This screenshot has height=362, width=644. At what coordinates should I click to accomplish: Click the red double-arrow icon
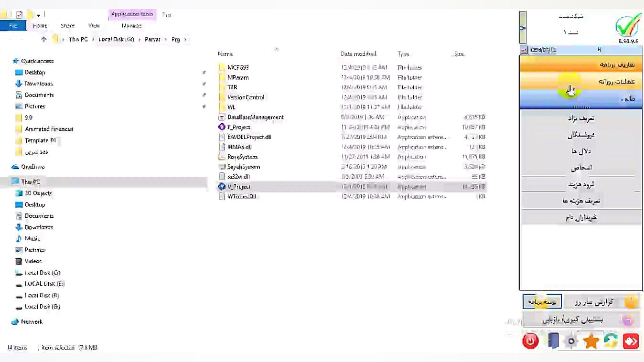pyautogui.click(x=631, y=341)
